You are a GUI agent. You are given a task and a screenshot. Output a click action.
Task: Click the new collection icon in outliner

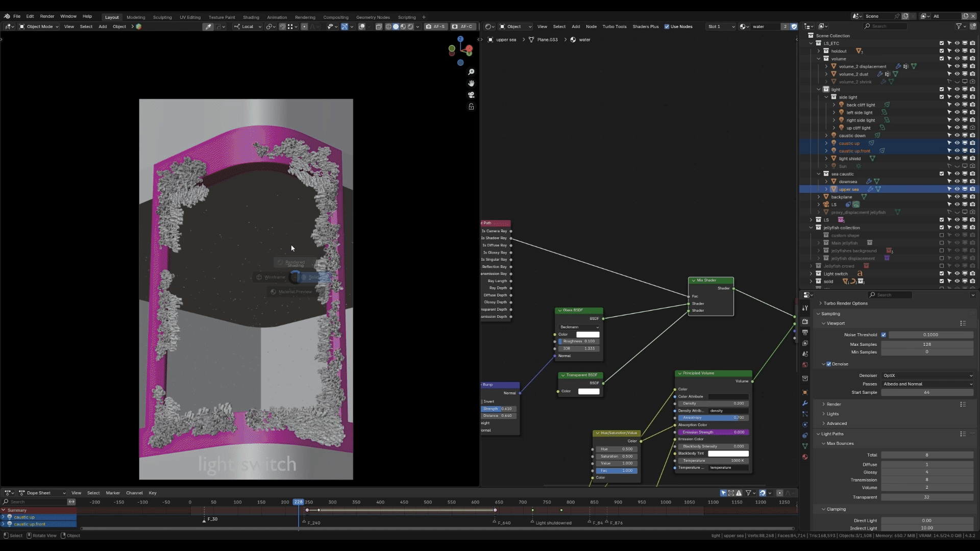pos(972,26)
